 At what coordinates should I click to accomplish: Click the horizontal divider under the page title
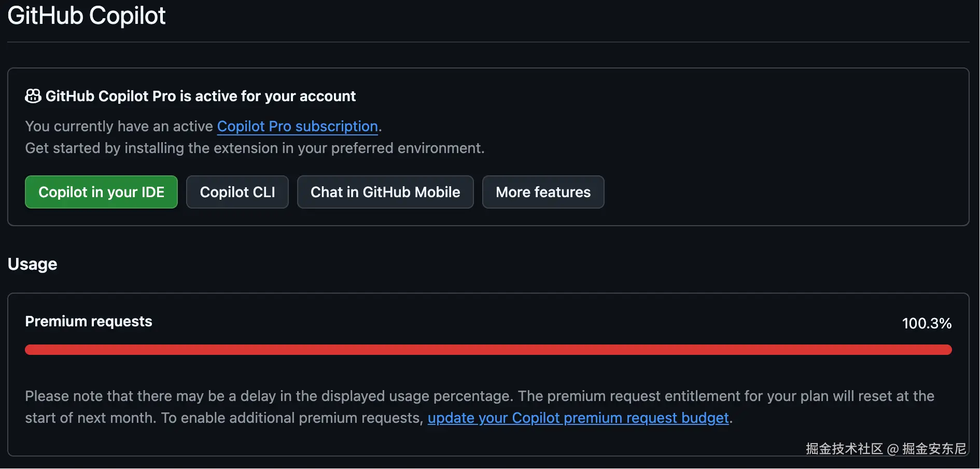pos(488,42)
